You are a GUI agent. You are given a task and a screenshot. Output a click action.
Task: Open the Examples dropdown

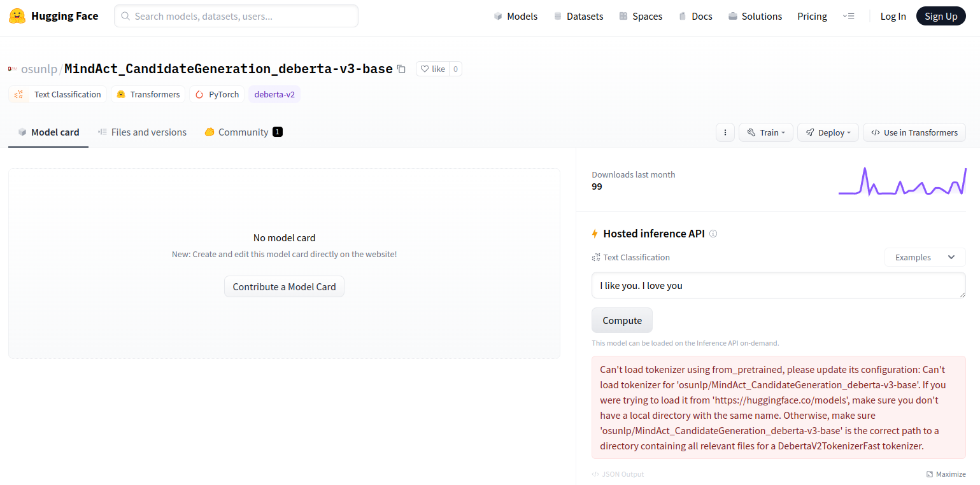coord(925,257)
